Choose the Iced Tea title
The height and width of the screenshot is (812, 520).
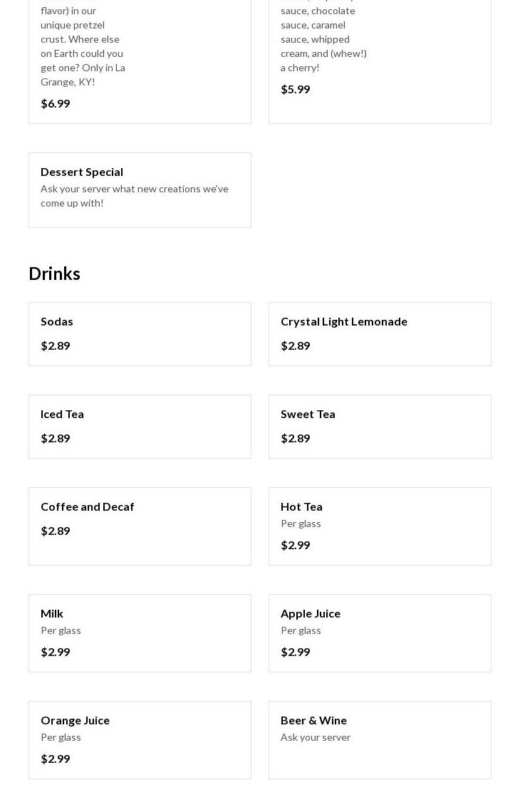click(x=62, y=414)
